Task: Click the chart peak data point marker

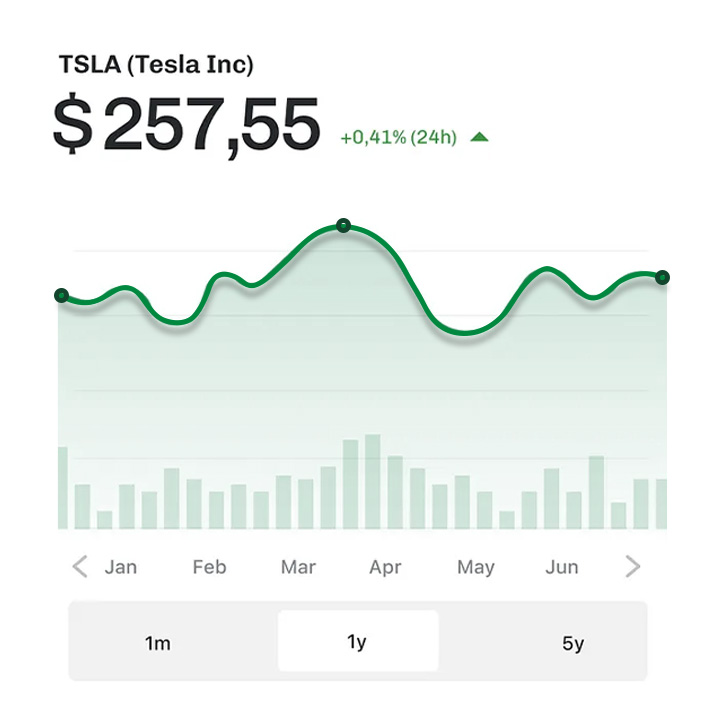Action: pos(344,225)
